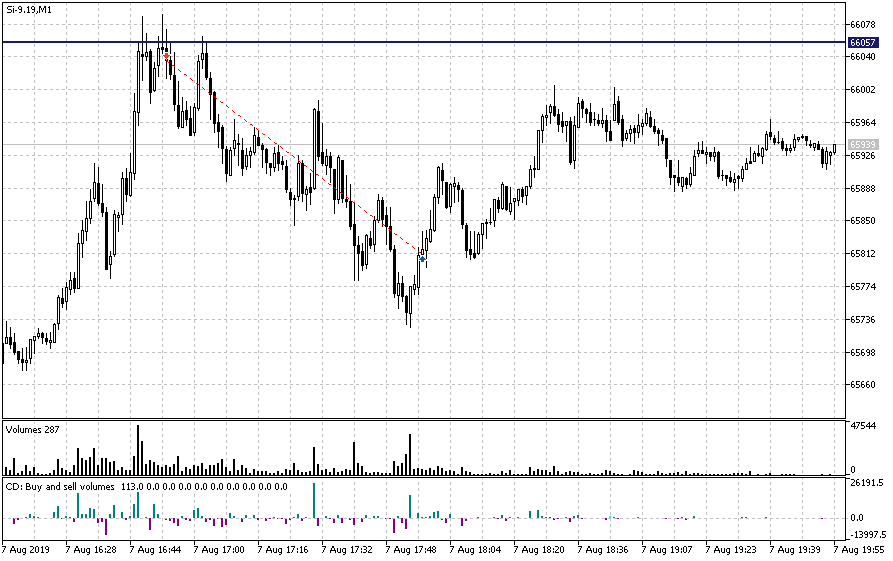Click the 65698 price scale label
The width and height of the screenshot is (893, 561).
862,352
